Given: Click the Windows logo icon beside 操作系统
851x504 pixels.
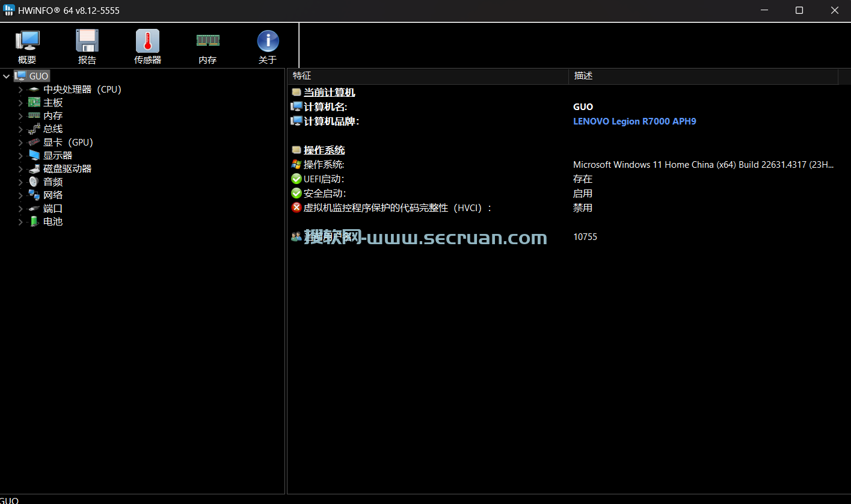Looking at the screenshot, I should [x=296, y=164].
